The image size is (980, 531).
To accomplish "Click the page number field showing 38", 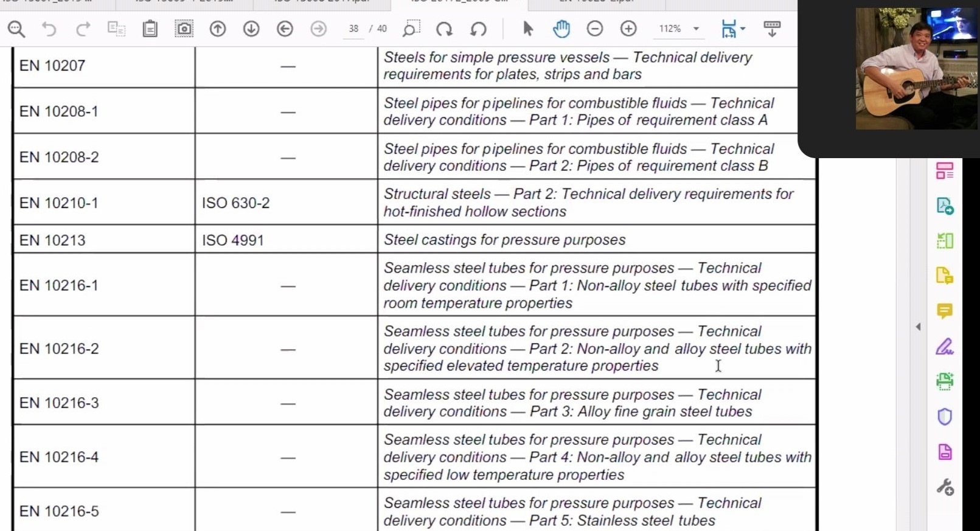I will [353, 29].
